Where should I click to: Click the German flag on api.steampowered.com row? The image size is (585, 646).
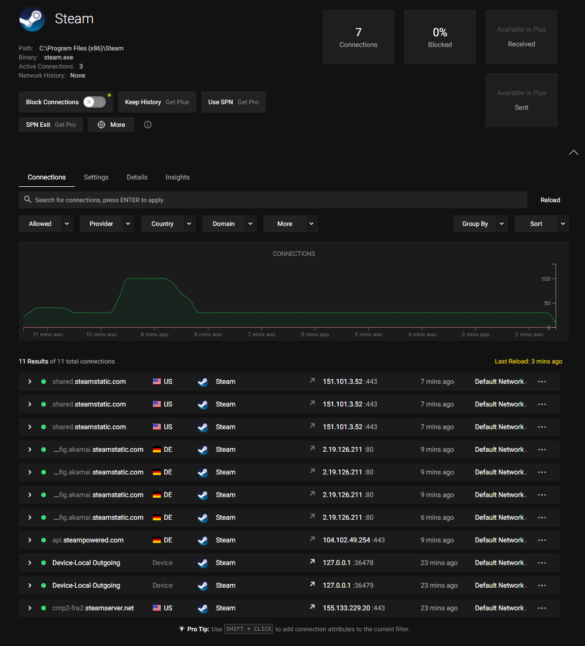click(x=157, y=540)
